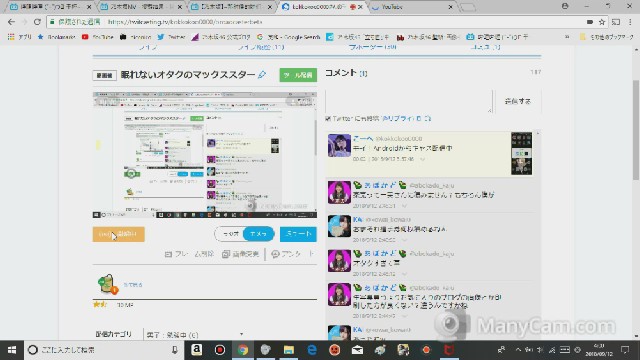Click the フレーム削除 frame icon
Image resolution: width=640 pixels, height=360 pixels.
point(168,254)
